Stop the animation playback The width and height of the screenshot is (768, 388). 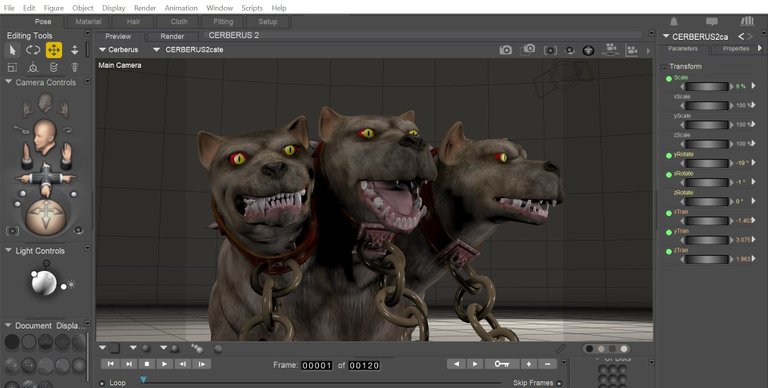(146, 364)
